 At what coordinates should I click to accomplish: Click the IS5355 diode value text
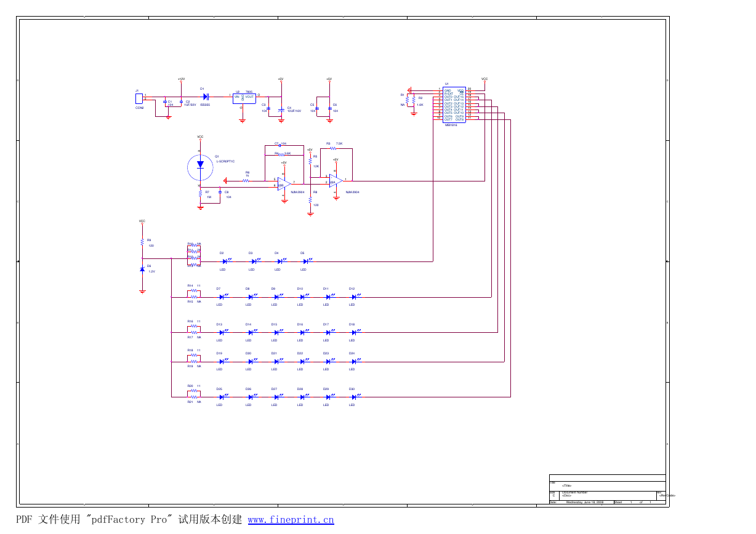205,105
